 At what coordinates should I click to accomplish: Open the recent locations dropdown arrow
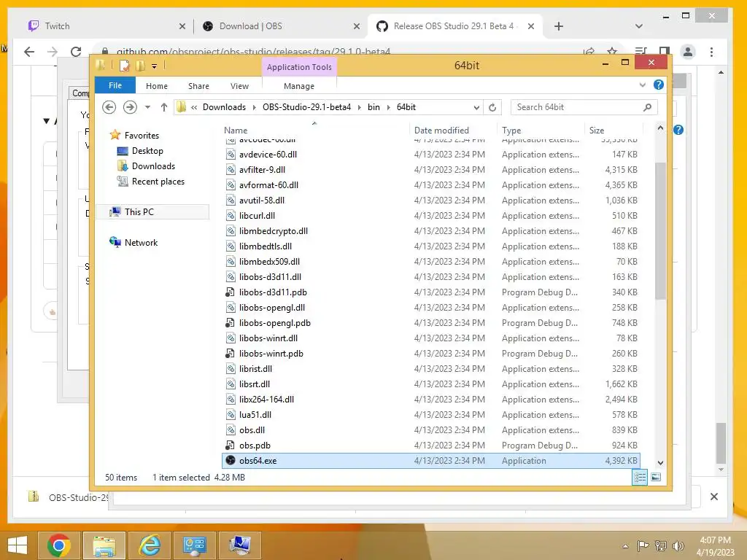(147, 107)
